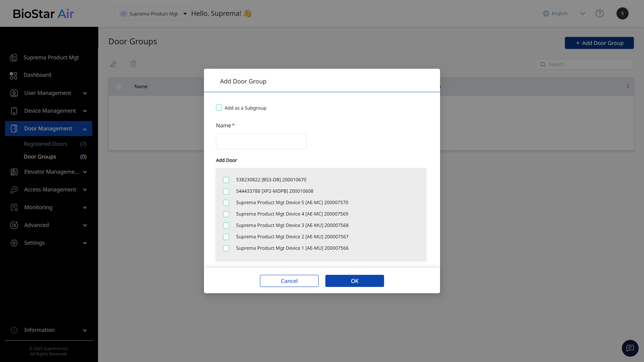Screen dimensions: 644x362
Task: Click the Cancel button
Action: (289, 281)
